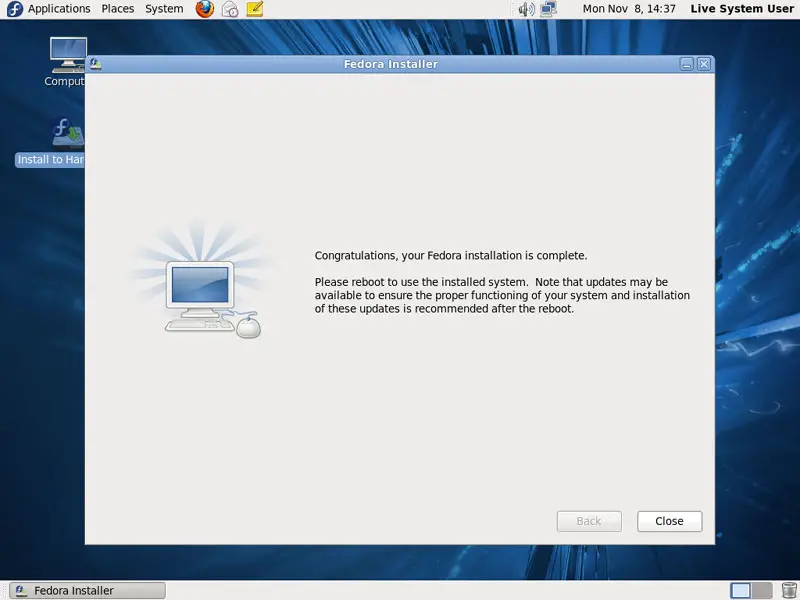Open the sticky notes launcher icon
Viewport: 800px width, 600px height.
[x=255, y=9]
